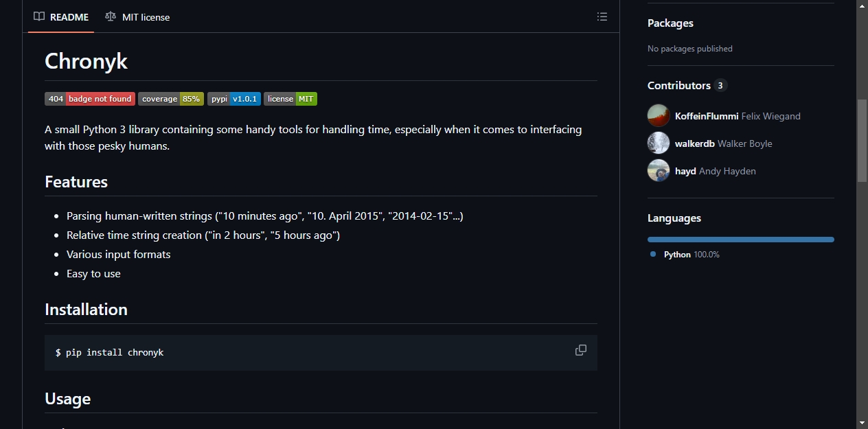
Task: Click the license MIT badge
Action: point(290,99)
